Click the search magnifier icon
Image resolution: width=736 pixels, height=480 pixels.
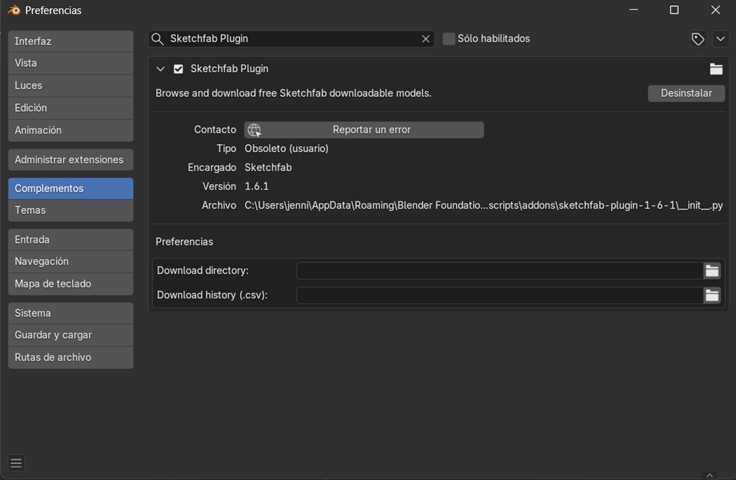coord(158,39)
